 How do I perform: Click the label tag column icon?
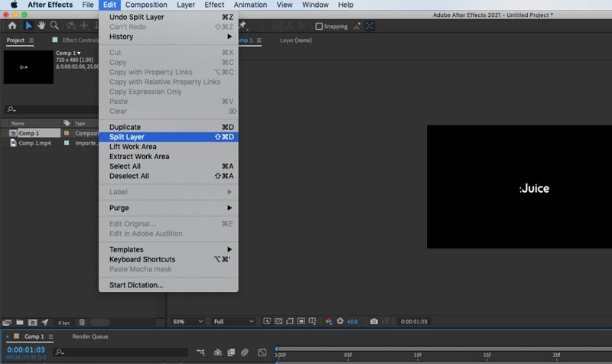(67, 123)
